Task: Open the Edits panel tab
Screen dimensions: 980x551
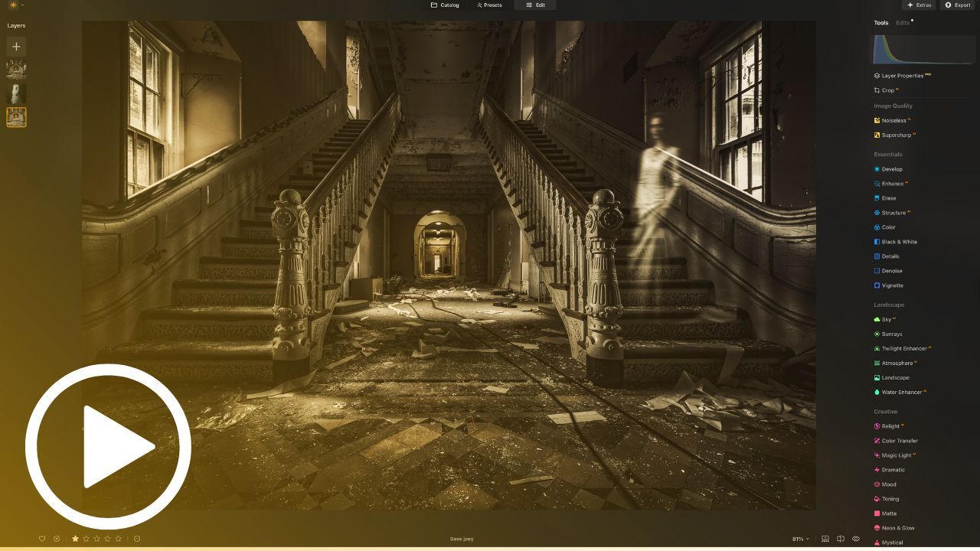Action: tap(901, 22)
